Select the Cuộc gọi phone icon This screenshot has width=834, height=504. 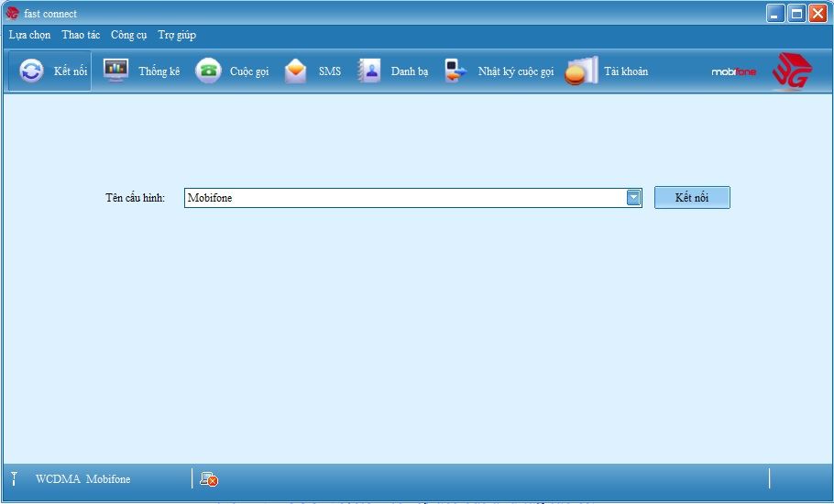point(208,71)
